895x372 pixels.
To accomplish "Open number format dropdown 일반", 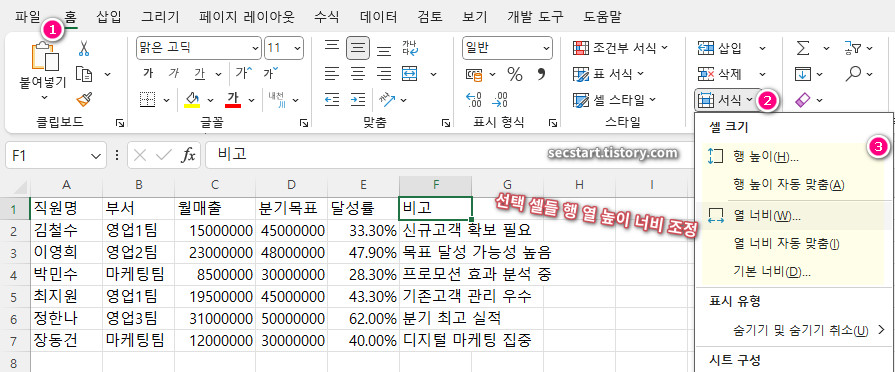I will (x=507, y=48).
